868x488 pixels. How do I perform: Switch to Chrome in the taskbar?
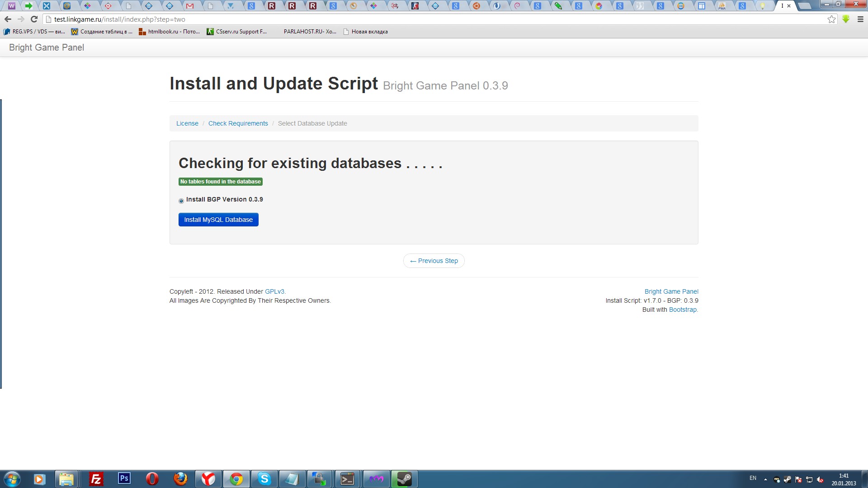pos(236,479)
